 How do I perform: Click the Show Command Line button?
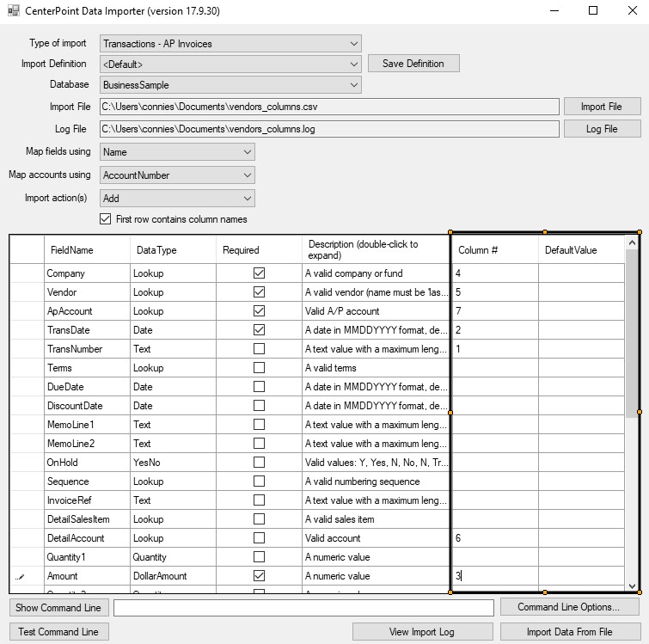tap(58, 608)
